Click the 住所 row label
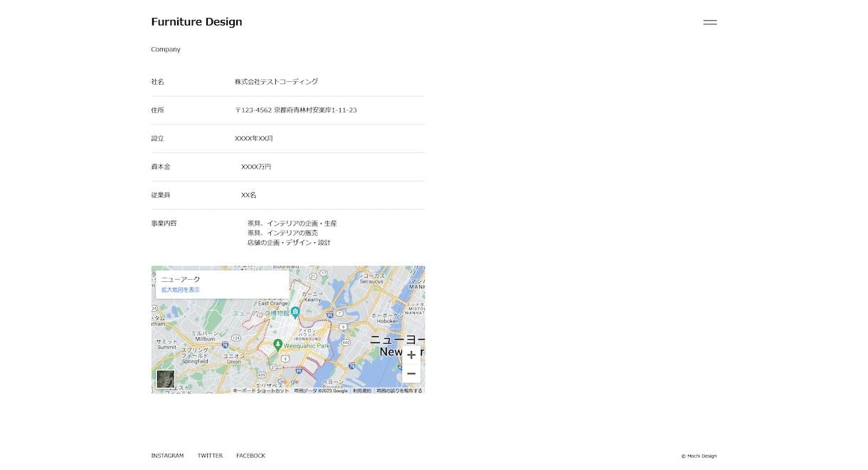 coord(157,110)
